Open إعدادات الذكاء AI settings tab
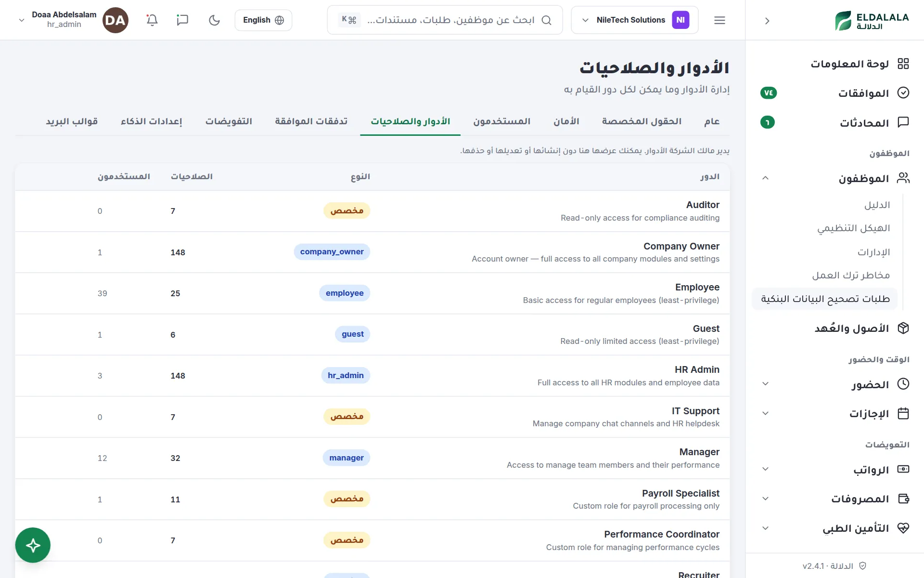This screenshot has width=924, height=578. 151,121
